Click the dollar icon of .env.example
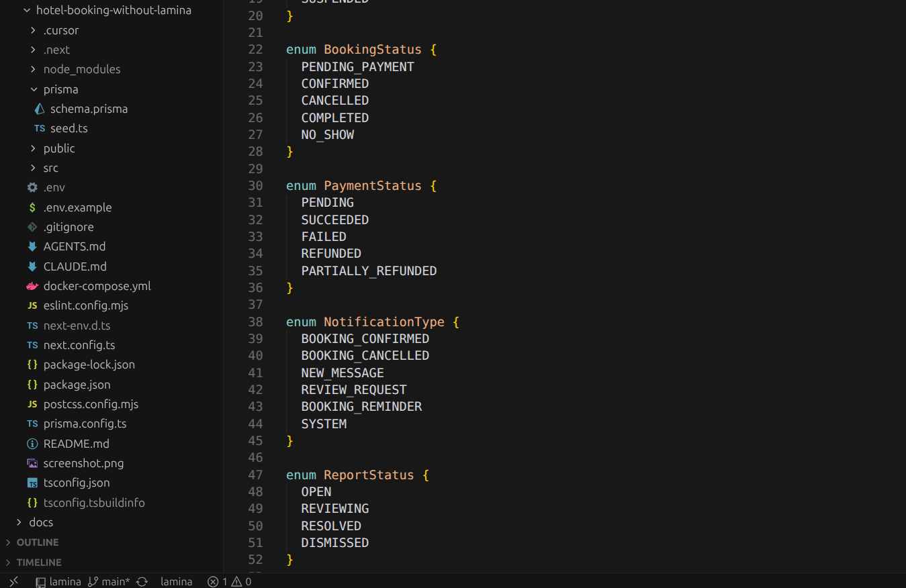Image resolution: width=906 pixels, height=588 pixels. pos(32,207)
